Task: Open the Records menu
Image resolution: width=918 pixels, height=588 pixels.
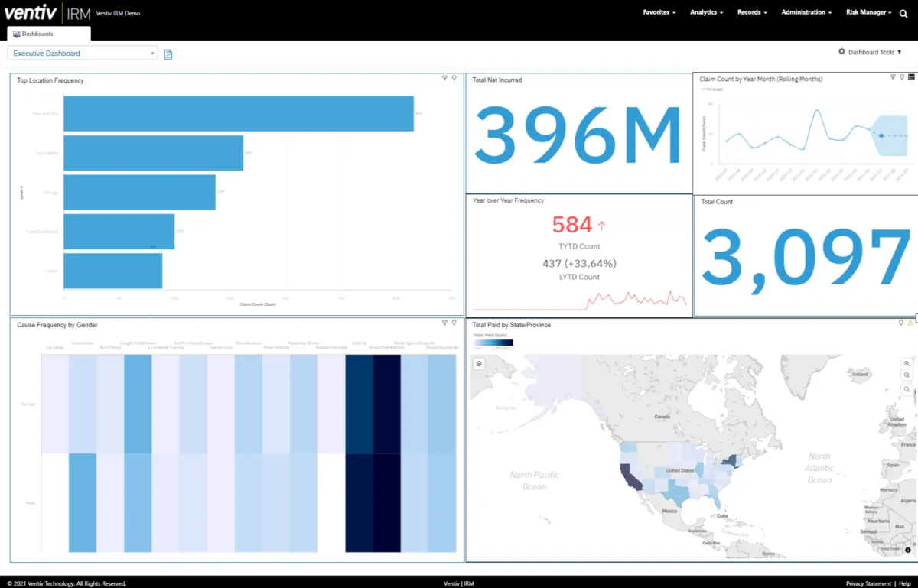Action: point(752,12)
